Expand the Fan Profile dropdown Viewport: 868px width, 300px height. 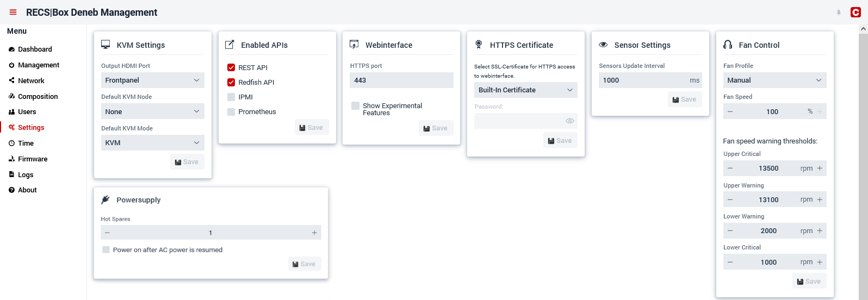(774, 80)
